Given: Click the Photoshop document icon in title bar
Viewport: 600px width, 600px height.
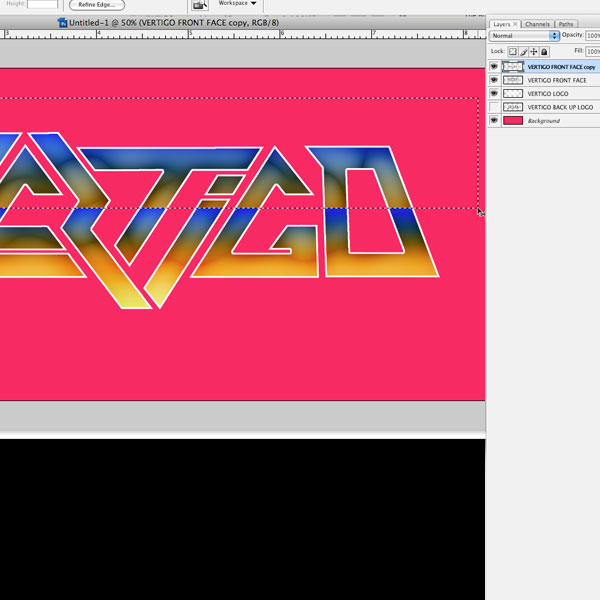Looking at the screenshot, I should (62, 23).
